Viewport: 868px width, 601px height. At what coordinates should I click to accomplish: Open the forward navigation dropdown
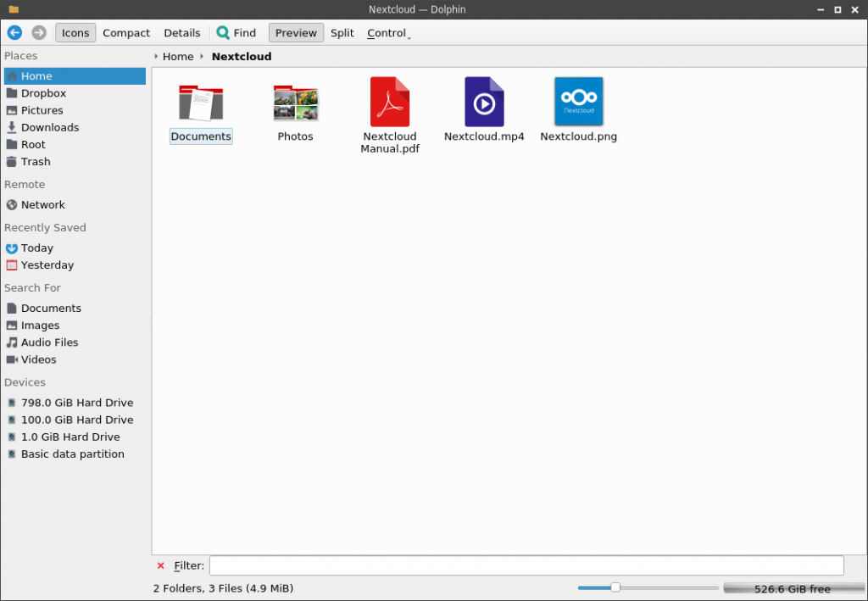(37, 32)
